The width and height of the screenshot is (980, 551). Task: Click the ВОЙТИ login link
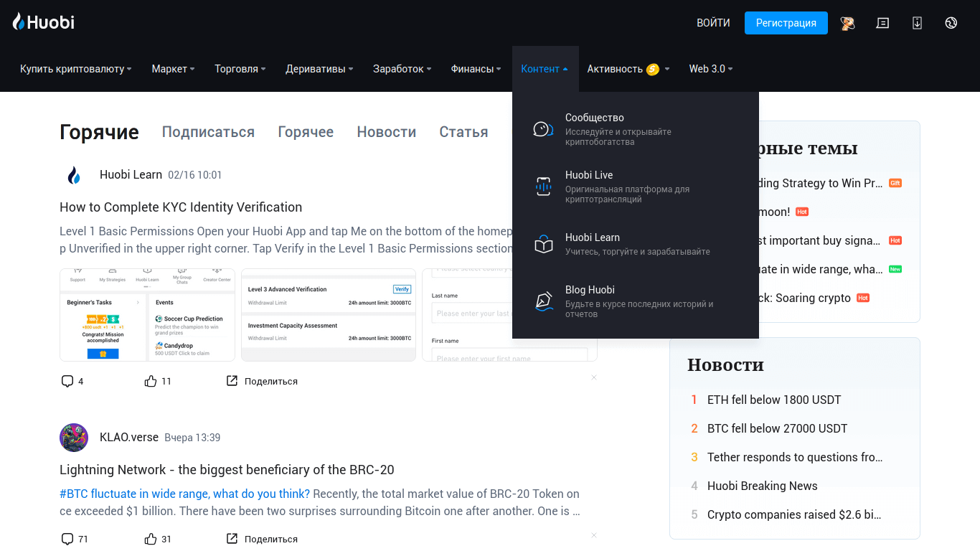point(713,23)
